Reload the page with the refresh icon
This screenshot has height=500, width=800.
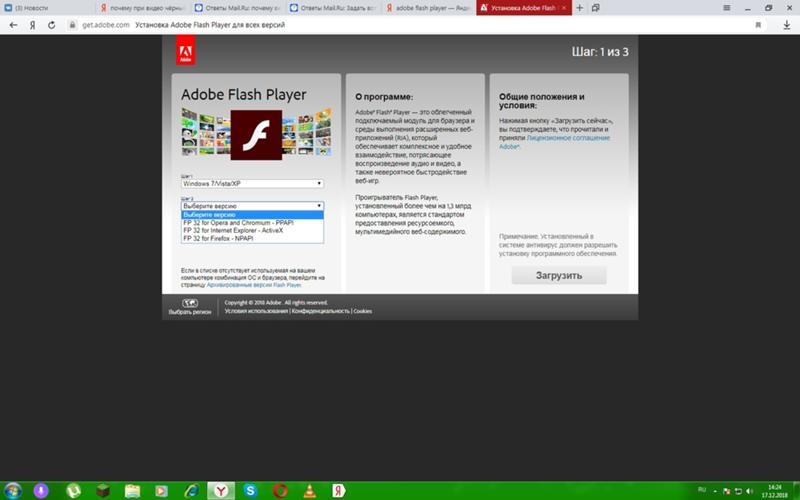[x=51, y=24]
